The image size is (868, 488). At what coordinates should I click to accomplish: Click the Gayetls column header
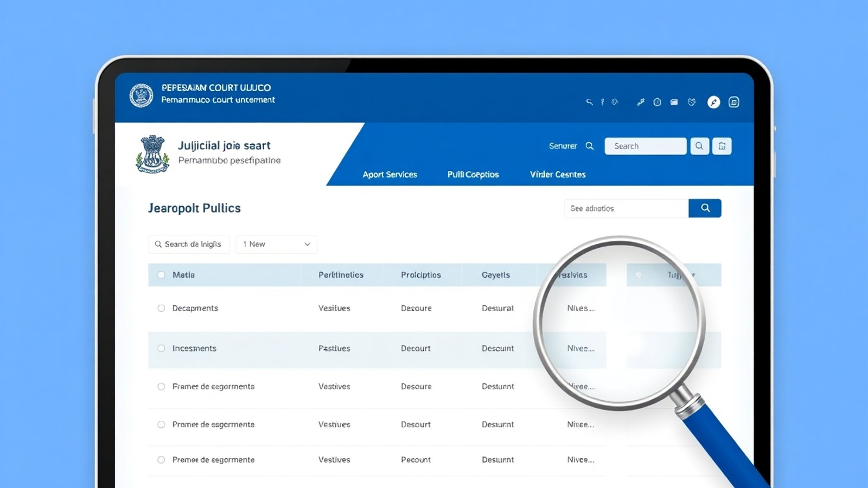(496, 275)
